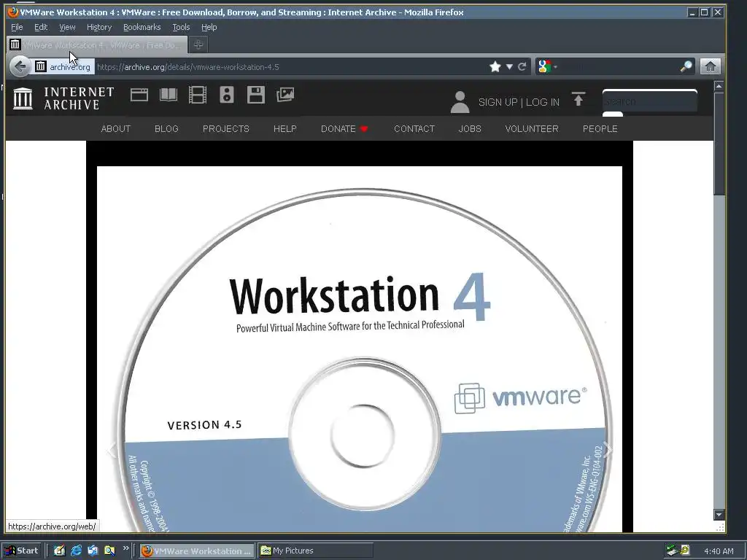Click the upload arrow icon
Viewport: 747px width, 560px height.
pyautogui.click(x=578, y=99)
